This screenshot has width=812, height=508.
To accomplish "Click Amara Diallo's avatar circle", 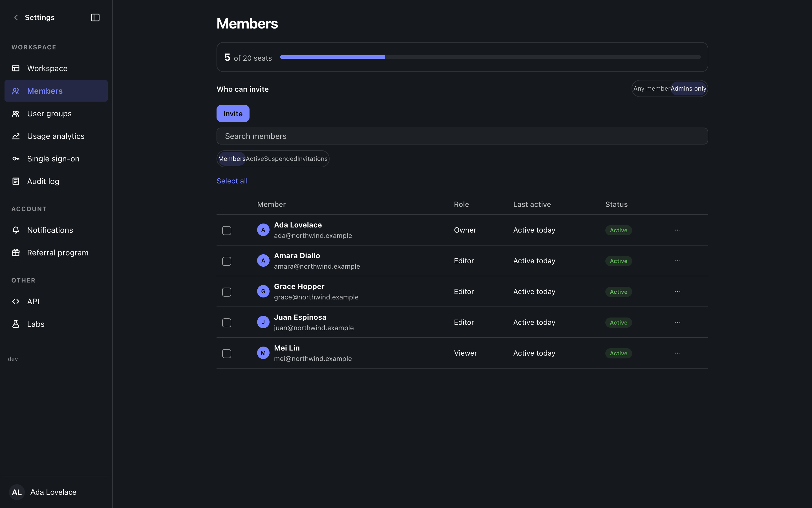I will pos(263,261).
